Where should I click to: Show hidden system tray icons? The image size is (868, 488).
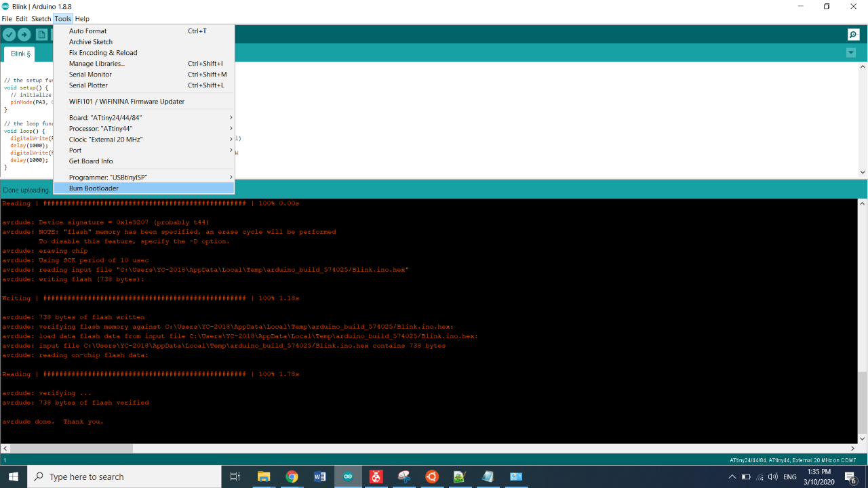coord(732,477)
